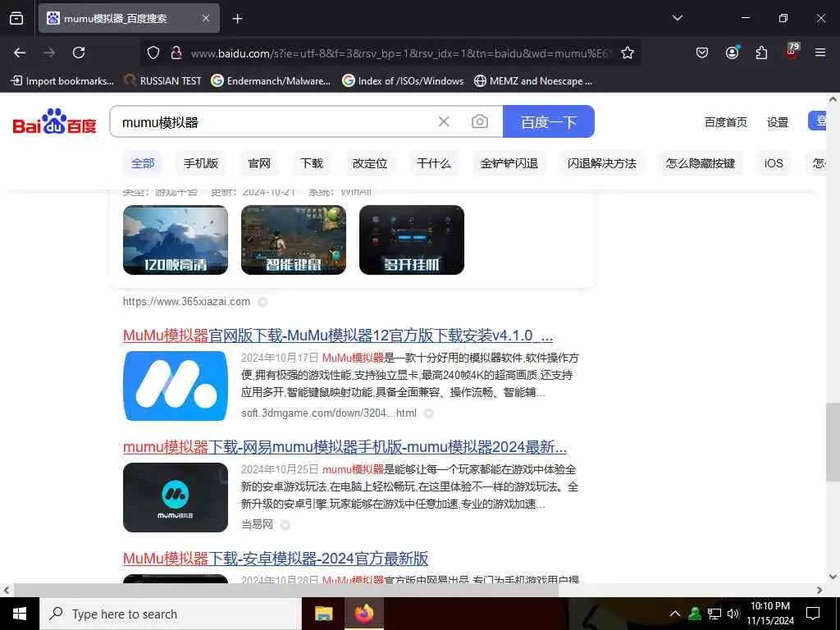Open the tracking protection shield icon
The image size is (840, 630).
[x=153, y=52]
